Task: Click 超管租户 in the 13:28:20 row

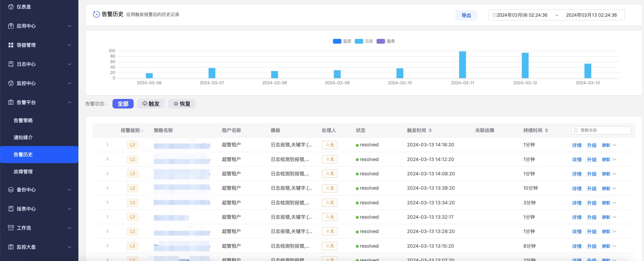Action: (231, 231)
